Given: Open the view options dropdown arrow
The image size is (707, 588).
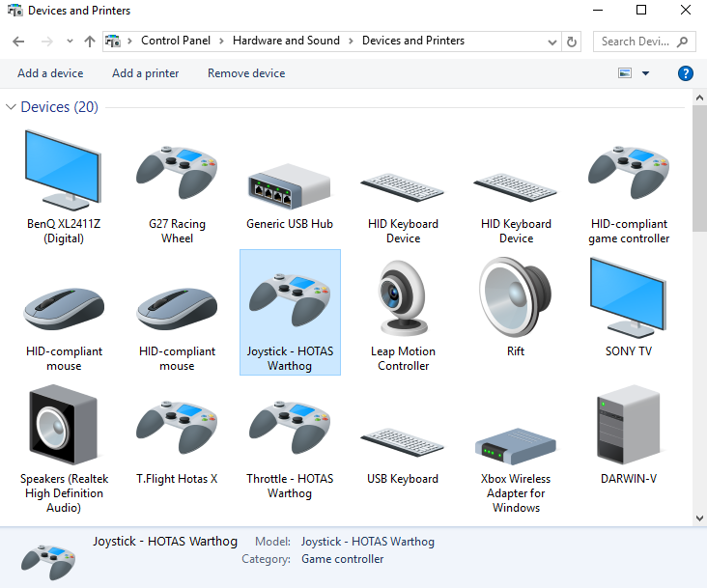Looking at the screenshot, I should 646,73.
